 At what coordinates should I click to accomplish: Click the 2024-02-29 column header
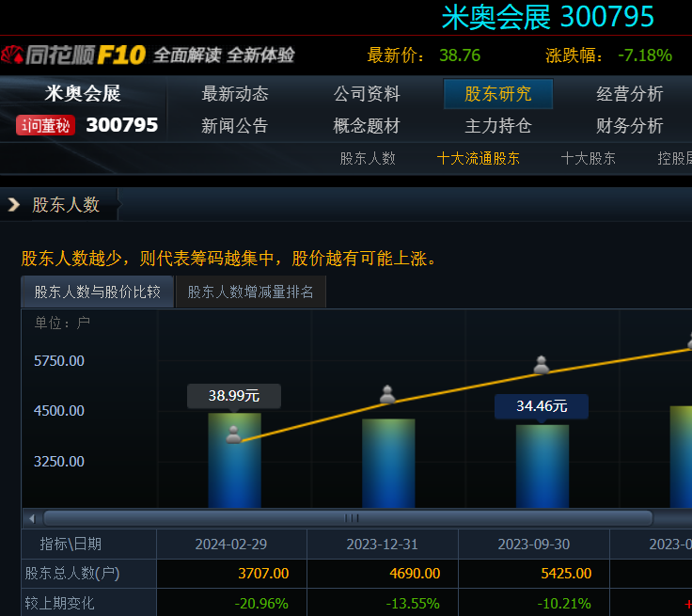pyautogui.click(x=231, y=544)
